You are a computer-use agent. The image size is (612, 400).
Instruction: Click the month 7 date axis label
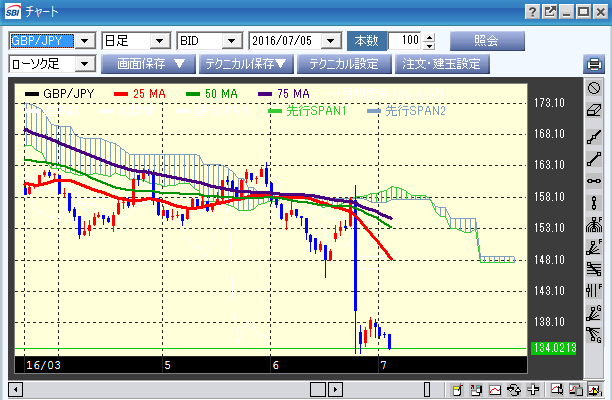pos(384,366)
